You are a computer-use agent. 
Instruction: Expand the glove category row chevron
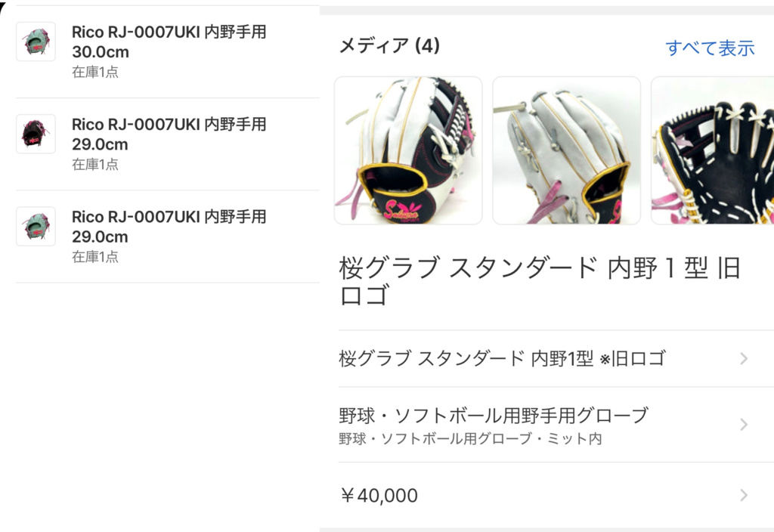(x=744, y=425)
